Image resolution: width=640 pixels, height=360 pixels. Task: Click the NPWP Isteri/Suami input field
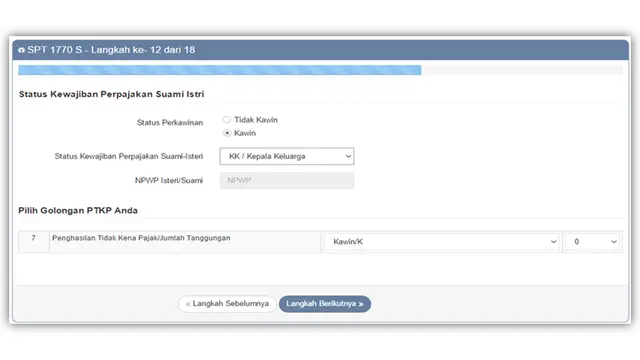tap(287, 180)
